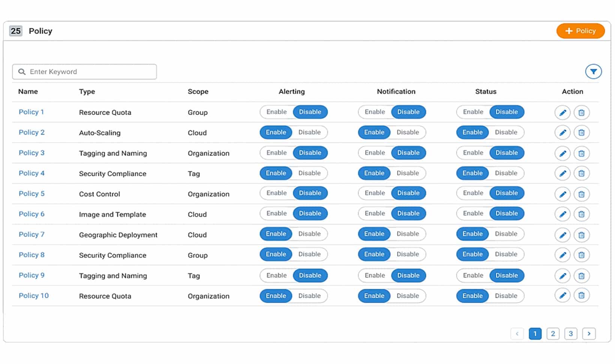Screen dimensions: 615x364
Task: Jump to page 3
Action: click(x=571, y=334)
